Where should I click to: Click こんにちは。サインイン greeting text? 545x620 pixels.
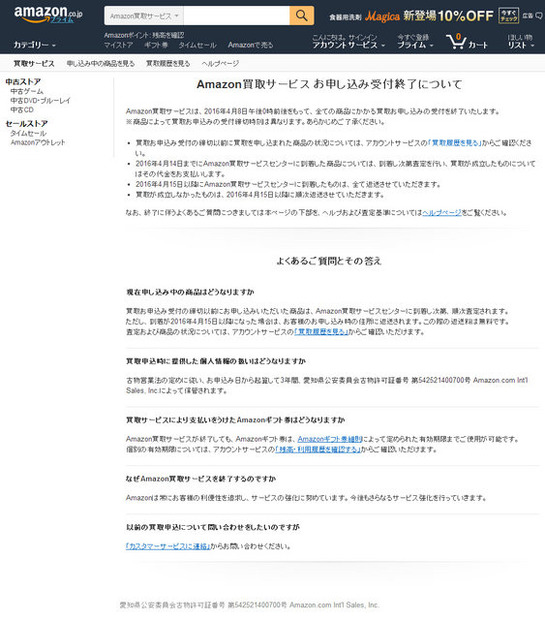(344, 38)
